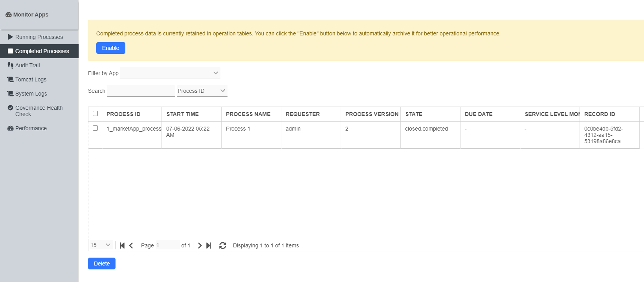The height and width of the screenshot is (282, 644).
Task: Click the Governance Health Check icon
Action: coord(10,108)
